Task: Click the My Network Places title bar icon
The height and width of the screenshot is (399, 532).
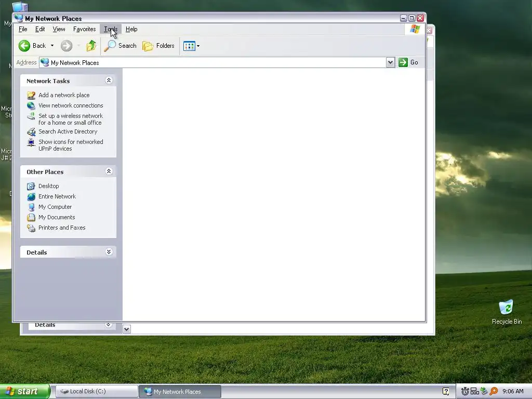Action: pyautogui.click(x=19, y=18)
